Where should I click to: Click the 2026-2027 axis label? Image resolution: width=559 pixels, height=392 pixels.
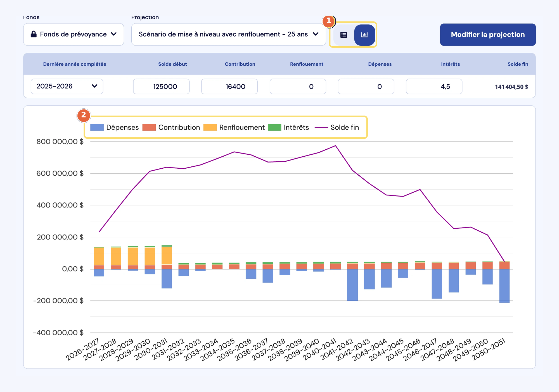(83, 349)
